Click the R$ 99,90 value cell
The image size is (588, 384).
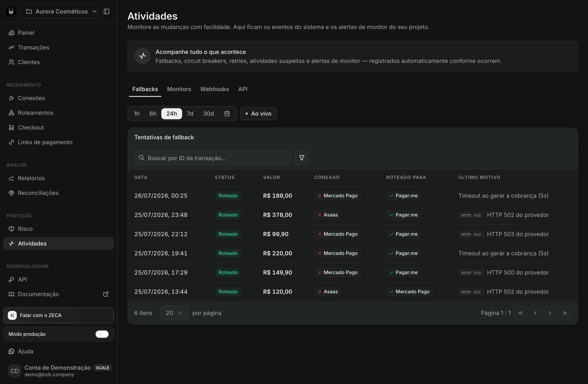pyautogui.click(x=276, y=234)
